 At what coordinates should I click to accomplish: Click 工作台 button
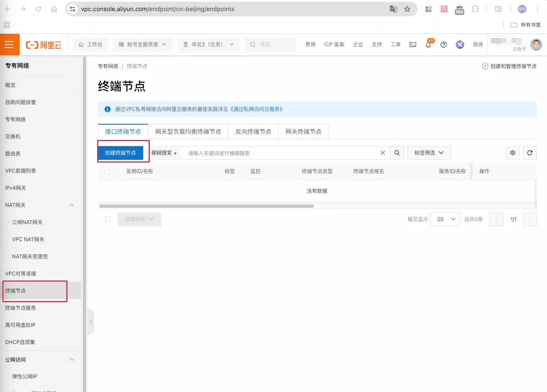pyautogui.click(x=90, y=45)
